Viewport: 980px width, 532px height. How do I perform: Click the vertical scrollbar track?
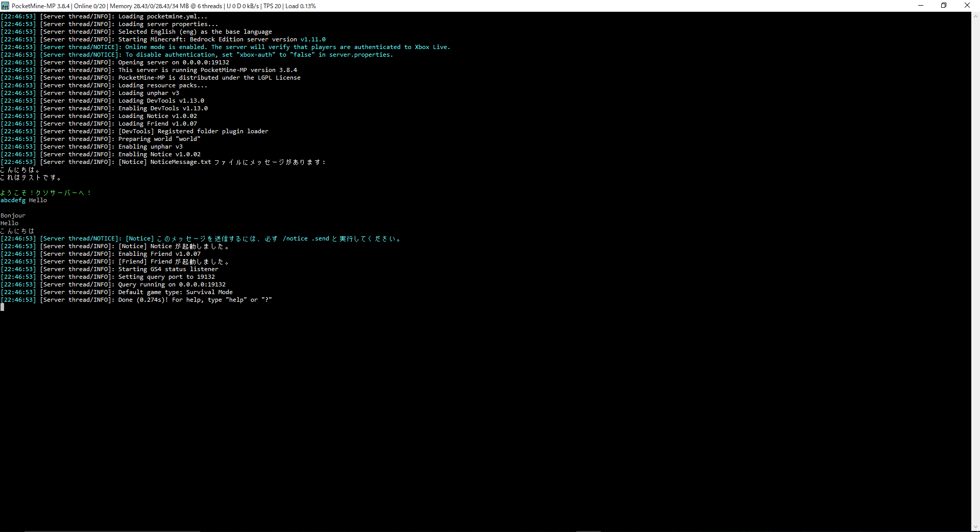point(975,271)
